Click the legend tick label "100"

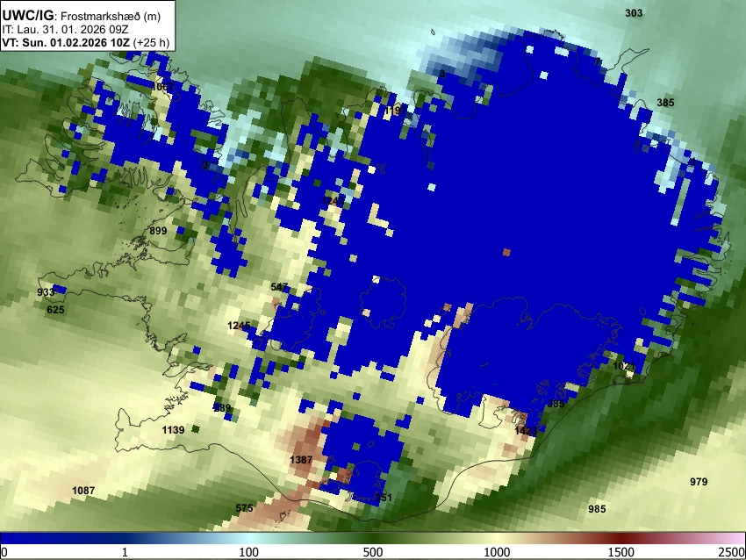pyautogui.click(x=249, y=552)
